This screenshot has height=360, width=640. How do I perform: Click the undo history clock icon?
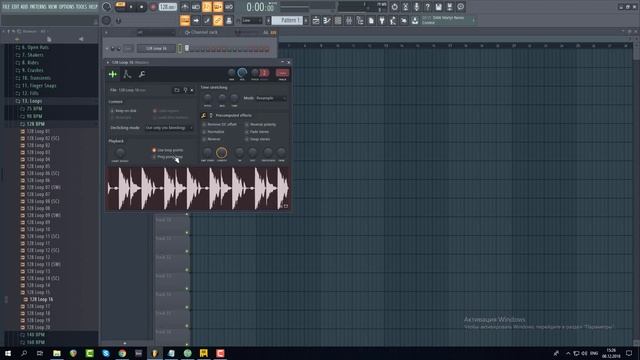click(394, 7)
